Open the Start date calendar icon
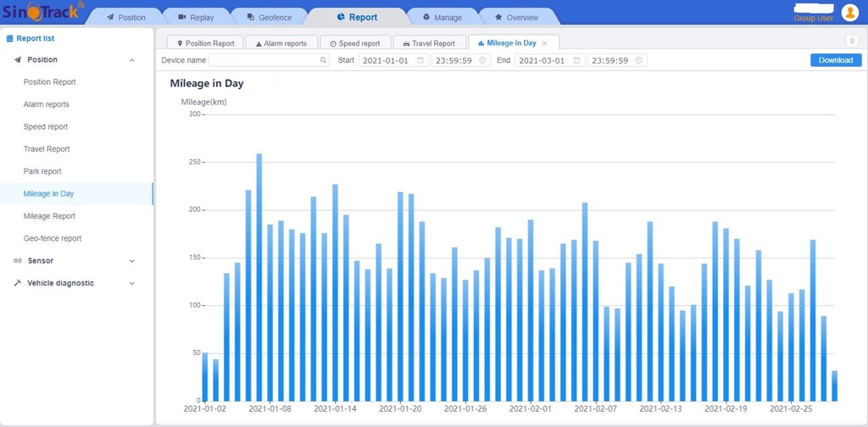The height and width of the screenshot is (427, 868). coord(420,60)
